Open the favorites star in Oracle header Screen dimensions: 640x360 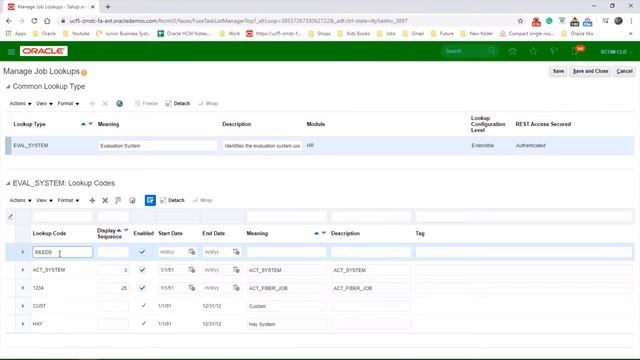(533, 51)
